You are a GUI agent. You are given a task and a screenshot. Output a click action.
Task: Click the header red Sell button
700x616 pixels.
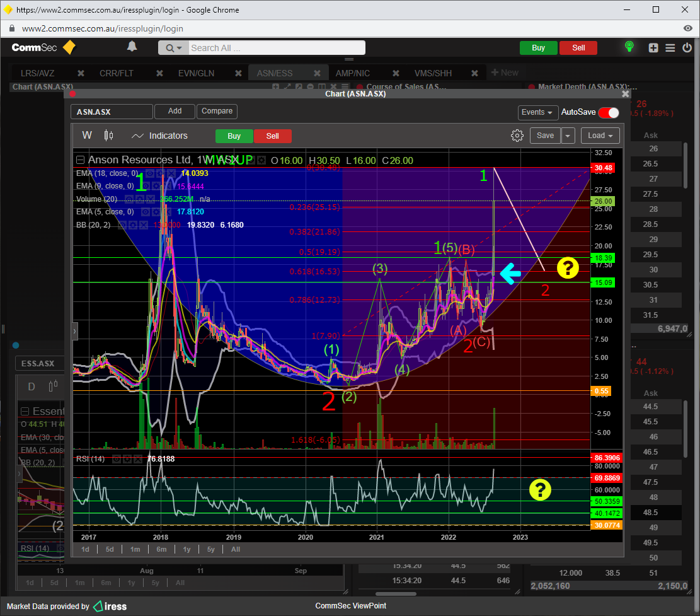tap(578, 48)
